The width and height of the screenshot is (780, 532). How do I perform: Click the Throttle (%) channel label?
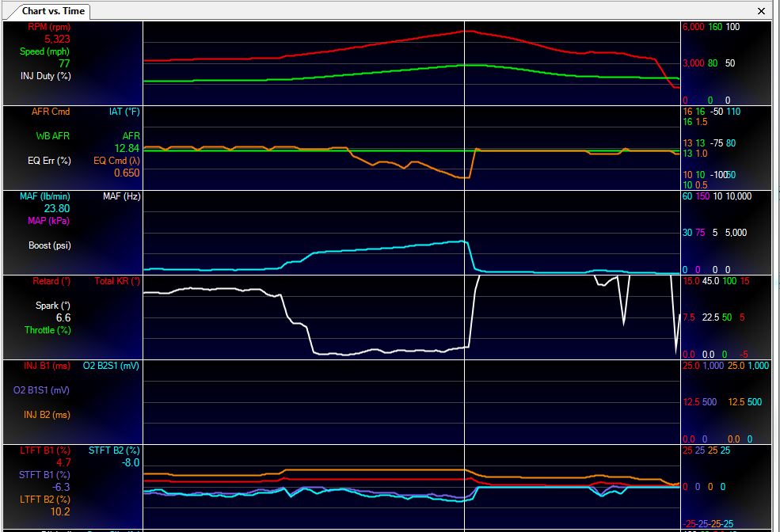(x=48, y=330)
